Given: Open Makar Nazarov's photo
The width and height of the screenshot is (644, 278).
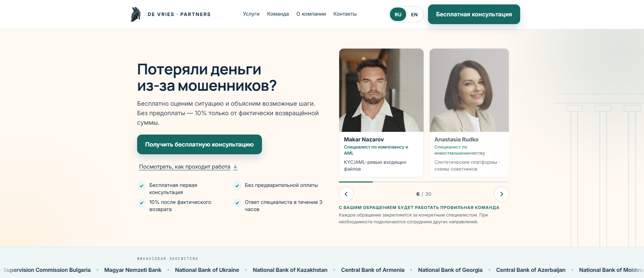Looking at the screenshot, I should 381,90.
